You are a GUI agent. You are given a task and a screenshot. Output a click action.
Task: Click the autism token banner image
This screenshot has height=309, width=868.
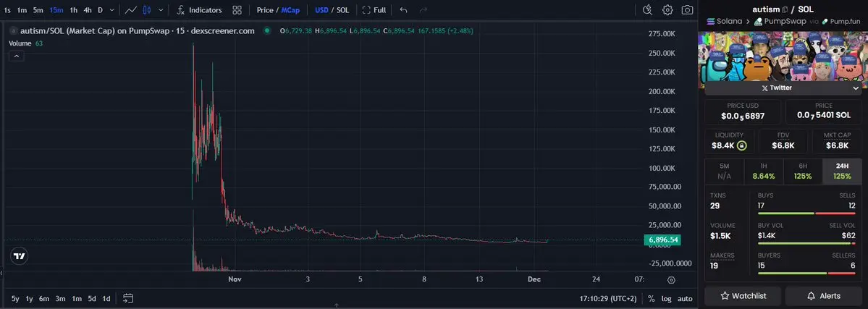coord(783,56)
